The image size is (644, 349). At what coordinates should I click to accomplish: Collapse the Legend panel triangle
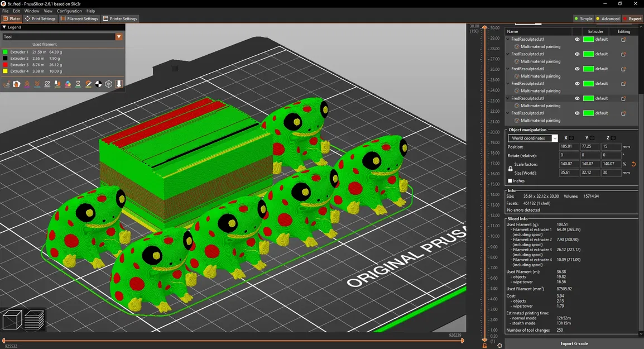tap(4, 27)
